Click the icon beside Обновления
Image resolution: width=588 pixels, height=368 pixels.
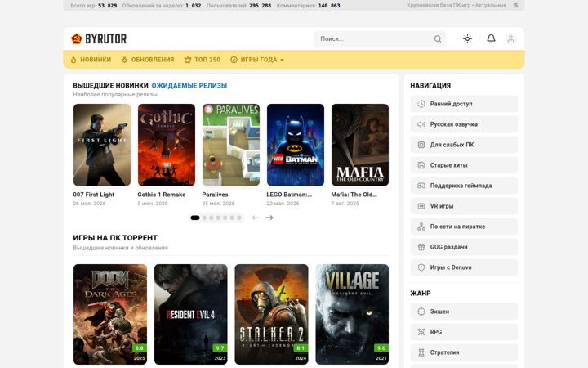pyautogui.click(x=124, y=60)
